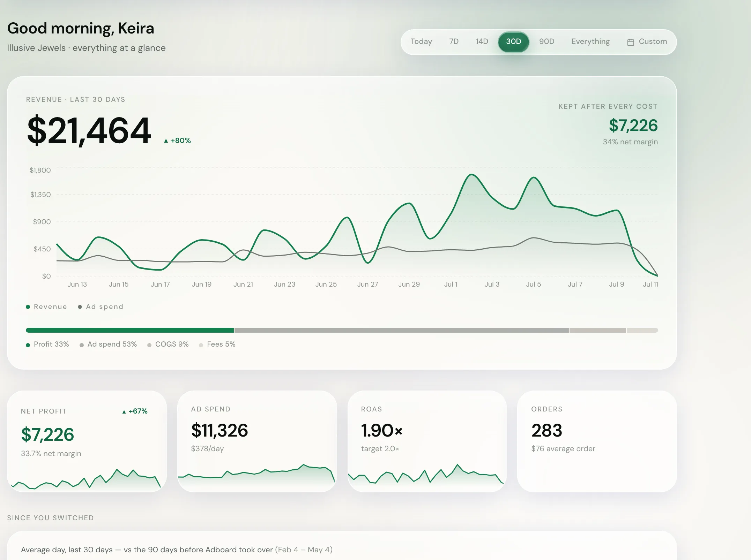Click the $76 average order text
This screenshot has width=751, height=560.
coord(563,448)
